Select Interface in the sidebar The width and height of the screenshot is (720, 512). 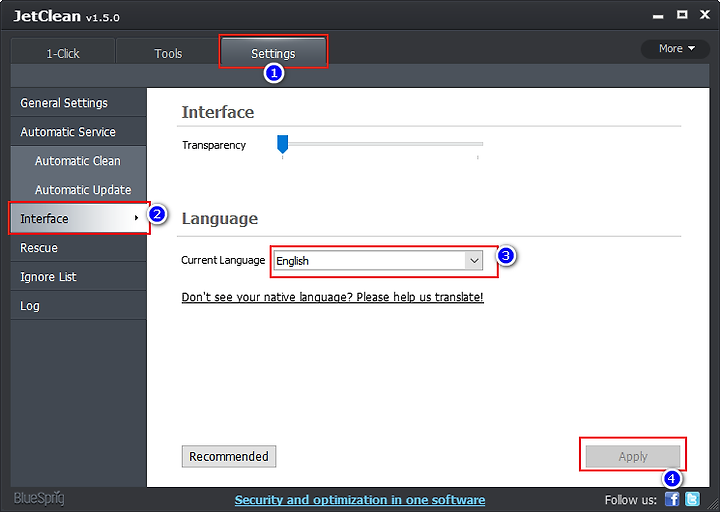pyautogui.click(x=79, y=219)
